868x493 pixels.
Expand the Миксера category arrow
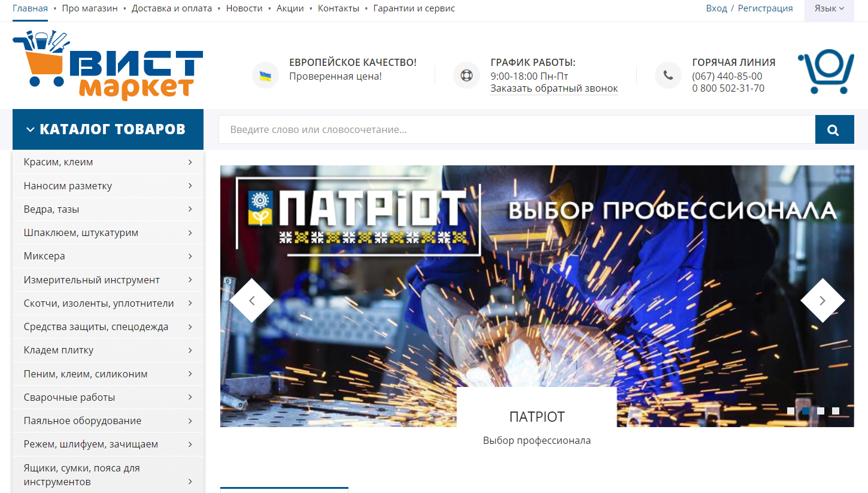pos(190,256)
